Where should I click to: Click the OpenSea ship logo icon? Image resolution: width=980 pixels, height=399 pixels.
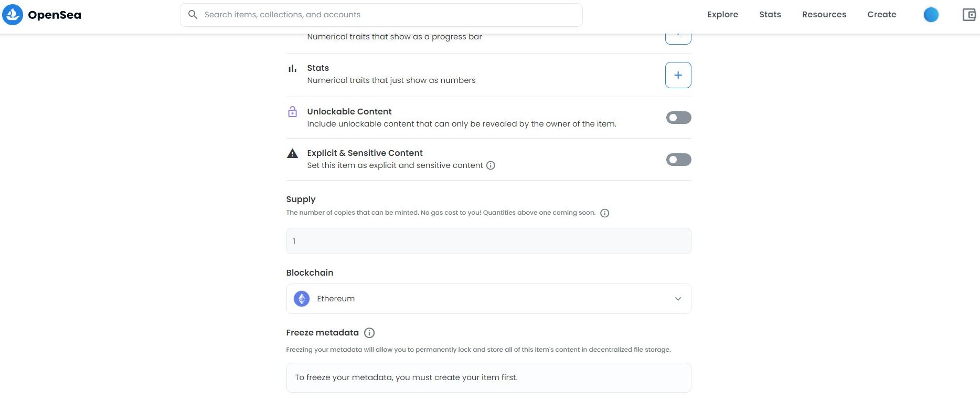click(13, 15)
